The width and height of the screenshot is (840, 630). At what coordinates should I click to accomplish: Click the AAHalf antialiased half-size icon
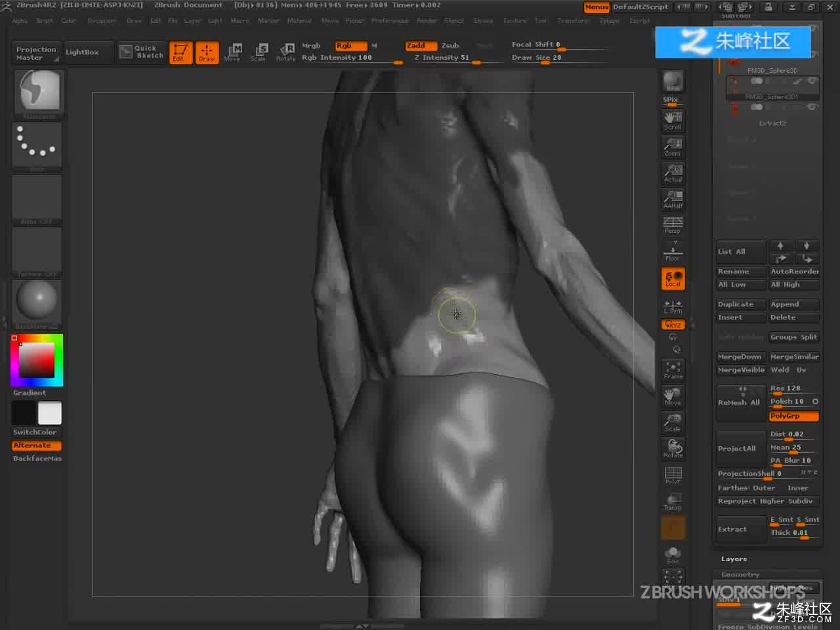[673, 199]
